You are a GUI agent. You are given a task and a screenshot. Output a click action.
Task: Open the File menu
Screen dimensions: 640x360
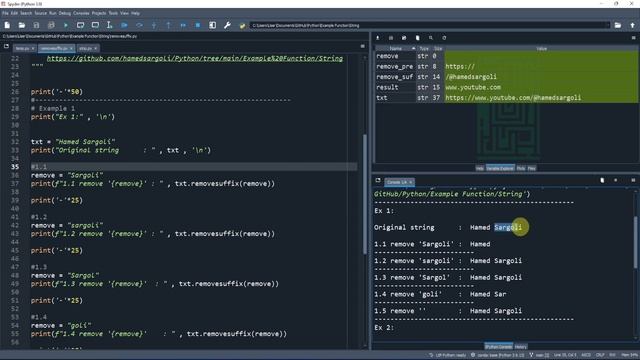click(5, 13)
